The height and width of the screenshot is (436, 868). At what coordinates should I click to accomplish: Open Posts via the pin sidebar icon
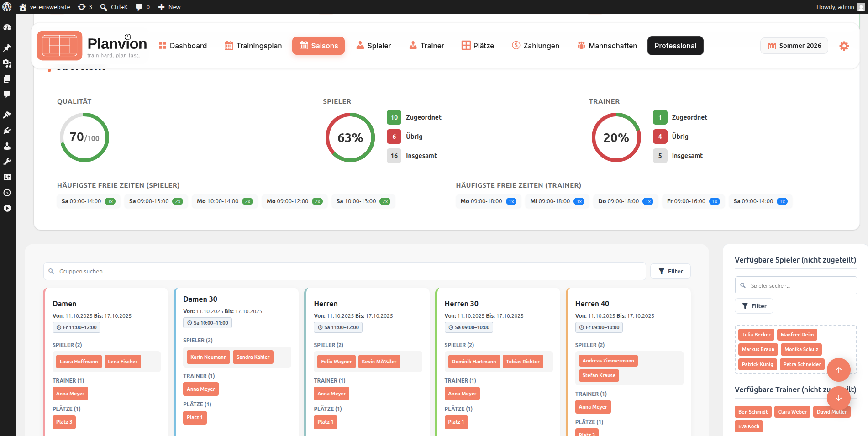click(7, 48)
